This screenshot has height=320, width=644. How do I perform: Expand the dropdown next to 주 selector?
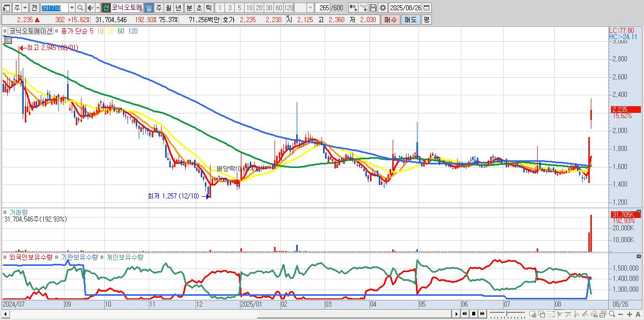coord(25,8)
